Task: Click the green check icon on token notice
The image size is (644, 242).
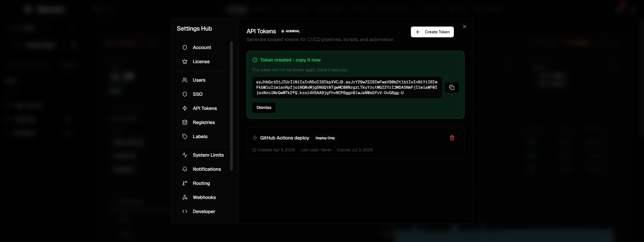Action: click(255, 60)
